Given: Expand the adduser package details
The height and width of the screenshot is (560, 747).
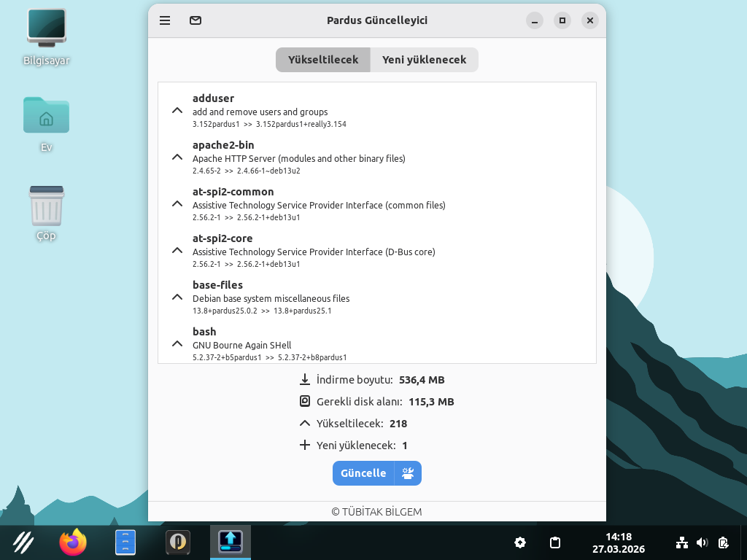Looking at the screenshot, I should pos(177,111).
